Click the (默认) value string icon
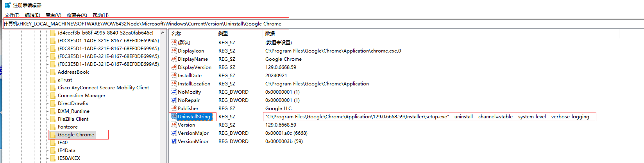 pyautogui.click(x=174, y=42)
